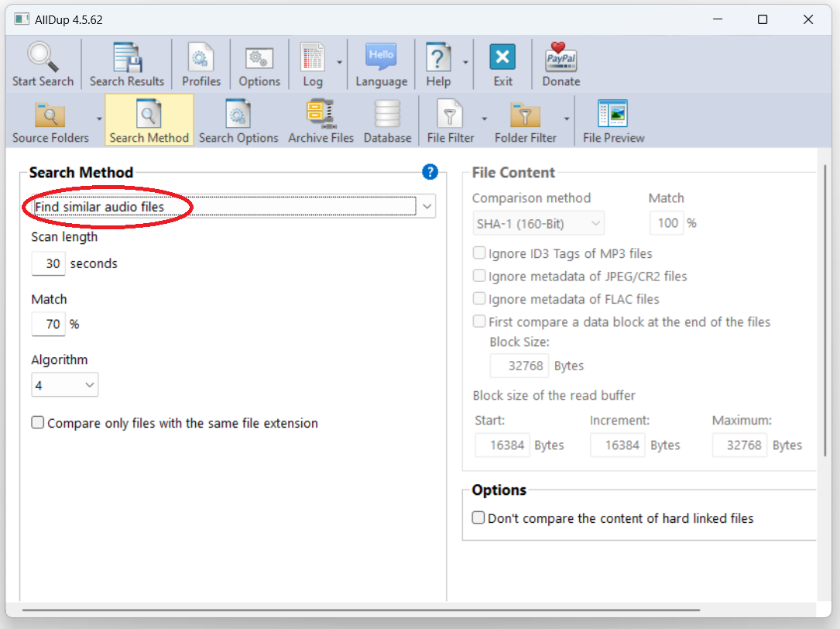The image size is (840, 629).
Task: Toggle First compare data block at end
Action: click(x=479, y=321)
